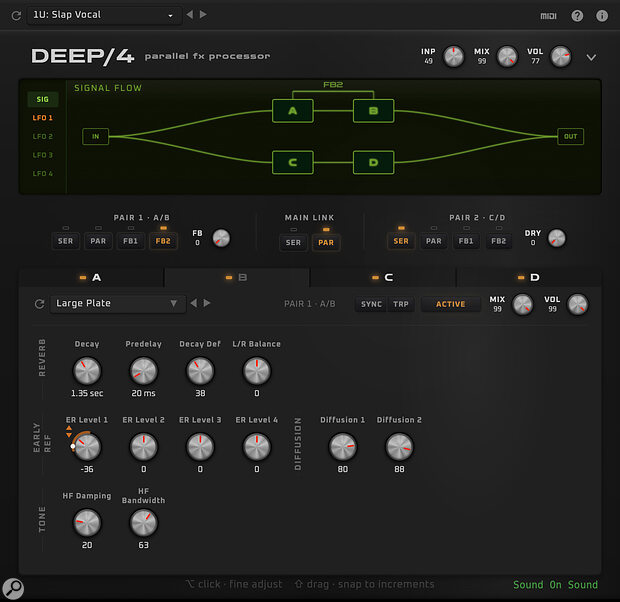Viewport: 620px width, 602px height.
Task: Click the DRY level knob
Action: (x=557, y=238)
